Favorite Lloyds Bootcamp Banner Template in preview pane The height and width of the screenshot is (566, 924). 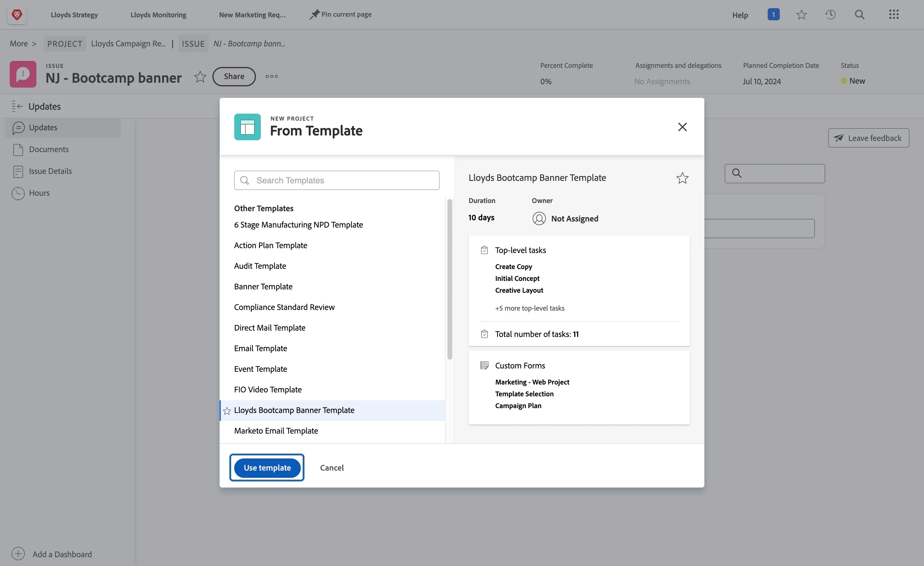coord(682,178)
